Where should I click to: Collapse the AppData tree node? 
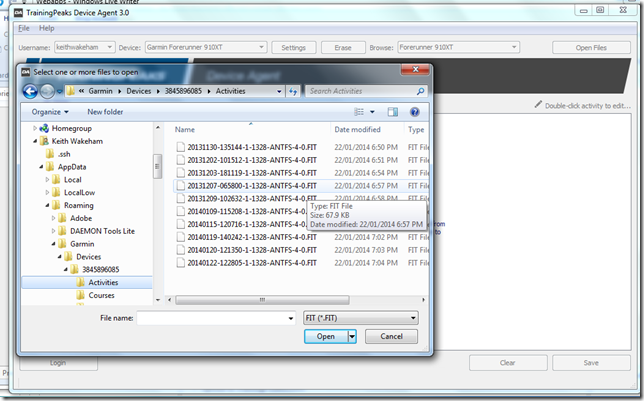41,167
